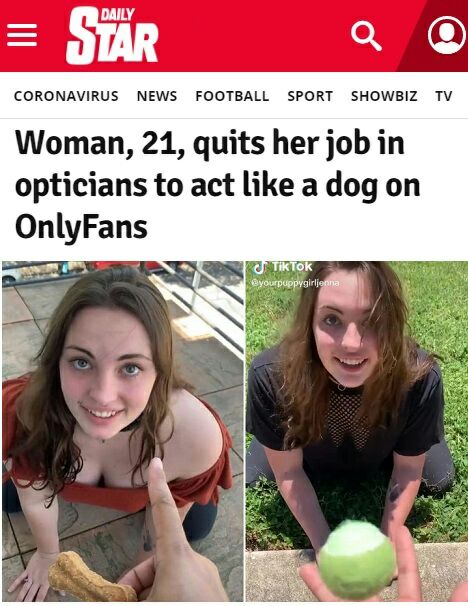Screen dimensions: 468x606
Task: Click the OnlyFans article headline
Action: tap(217, 185)
